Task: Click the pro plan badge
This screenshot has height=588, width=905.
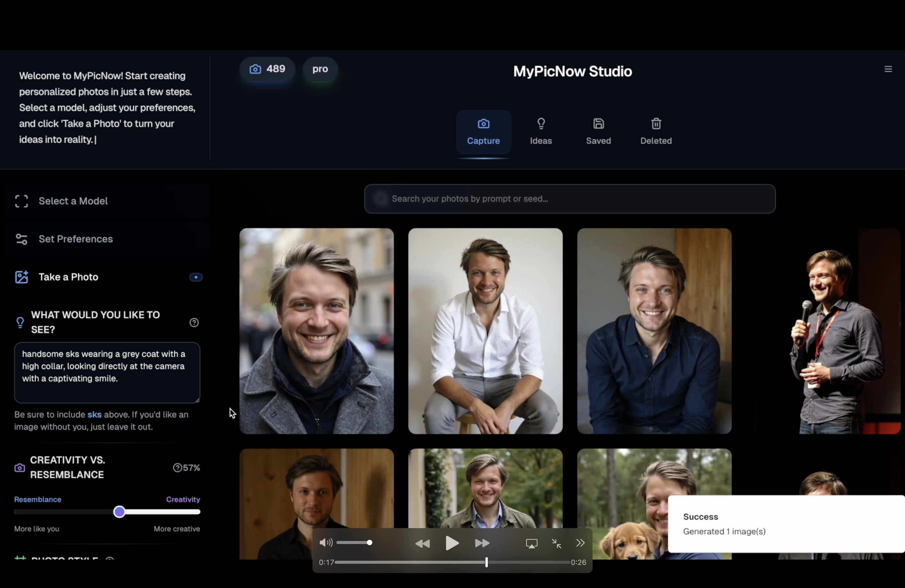Action: [x=320, y=69]
